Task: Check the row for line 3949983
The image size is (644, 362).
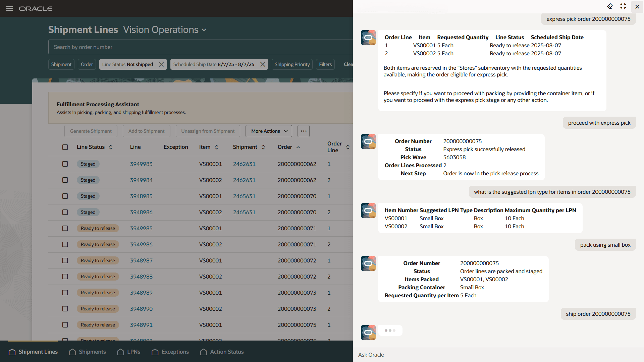Action: pos(65,164)
